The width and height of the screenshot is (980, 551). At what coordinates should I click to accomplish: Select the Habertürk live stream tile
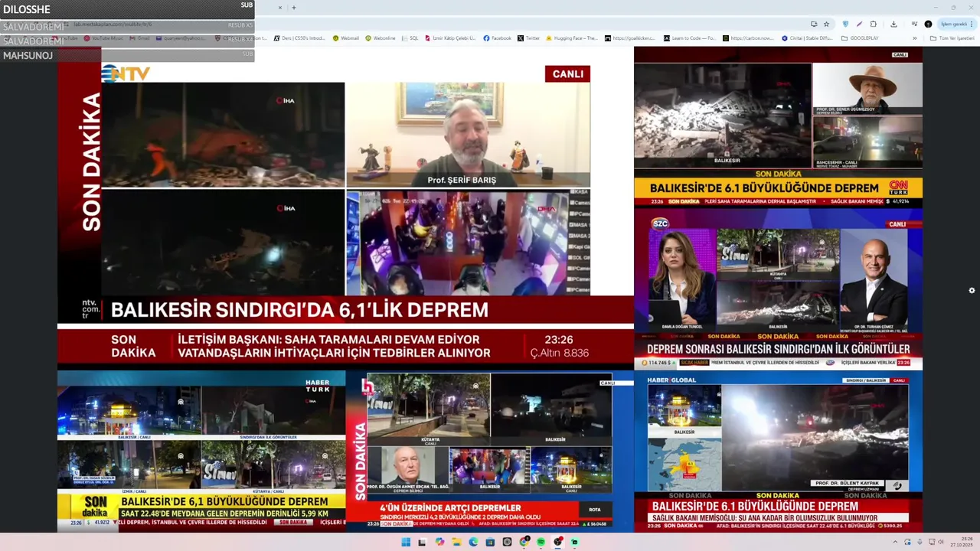201,452
